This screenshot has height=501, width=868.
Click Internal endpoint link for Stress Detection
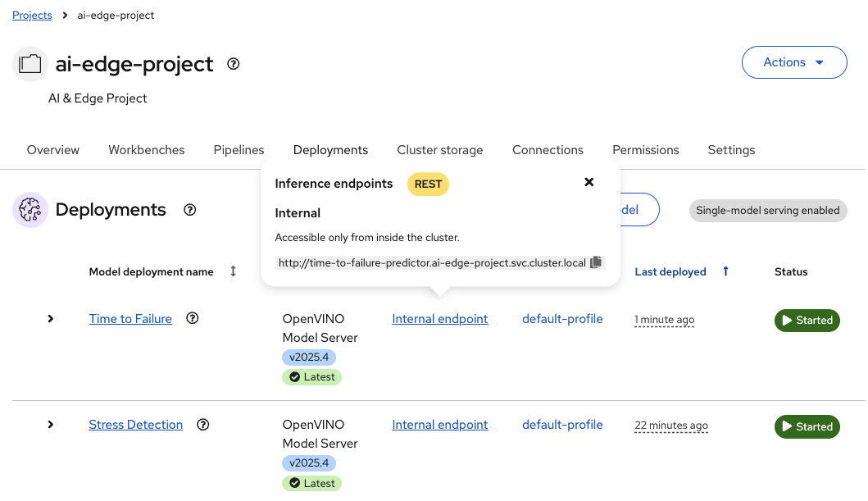coord(440,425)
